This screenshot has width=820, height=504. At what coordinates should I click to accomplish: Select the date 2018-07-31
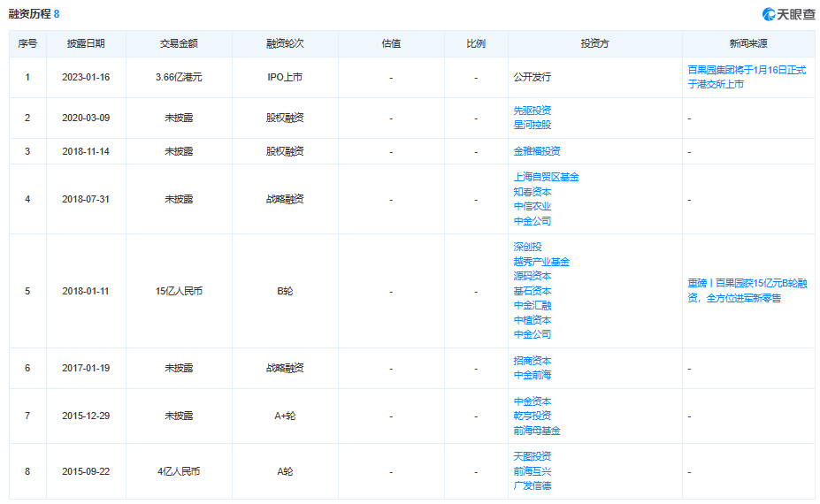86,199
